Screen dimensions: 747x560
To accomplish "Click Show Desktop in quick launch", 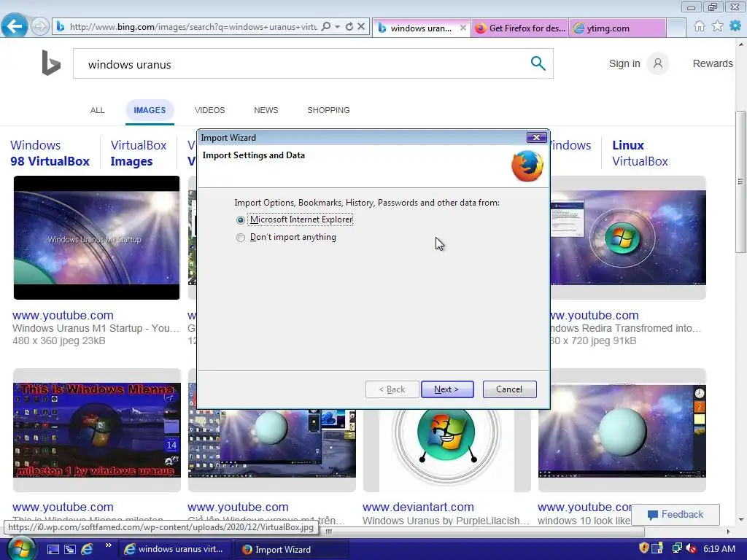I will tap(53, 550).
